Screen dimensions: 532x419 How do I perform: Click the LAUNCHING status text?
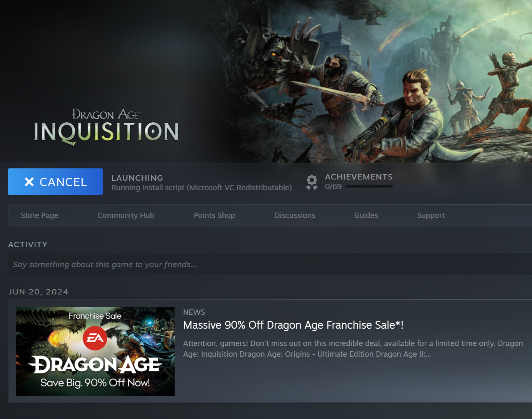point(137,178)
